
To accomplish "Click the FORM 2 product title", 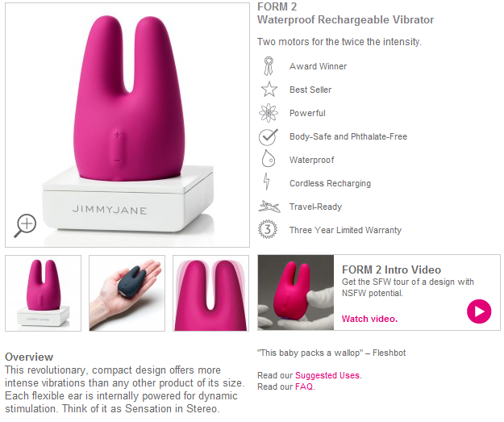I will point(277,6).
